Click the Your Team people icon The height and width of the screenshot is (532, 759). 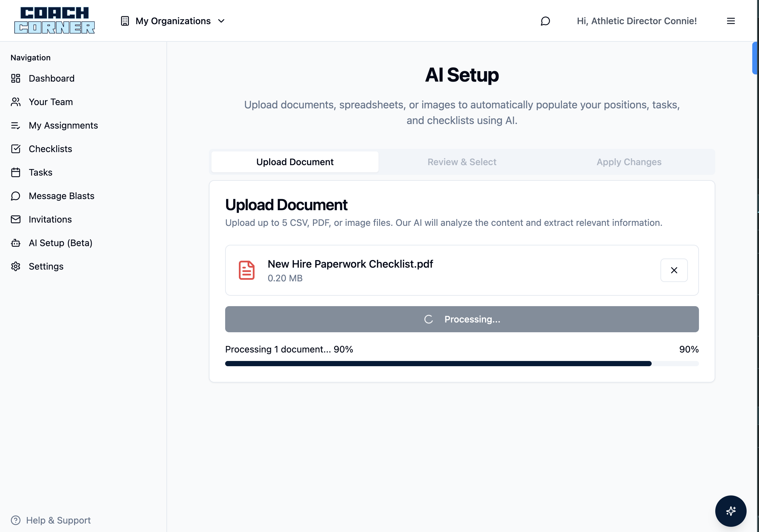tap(16, 102)
